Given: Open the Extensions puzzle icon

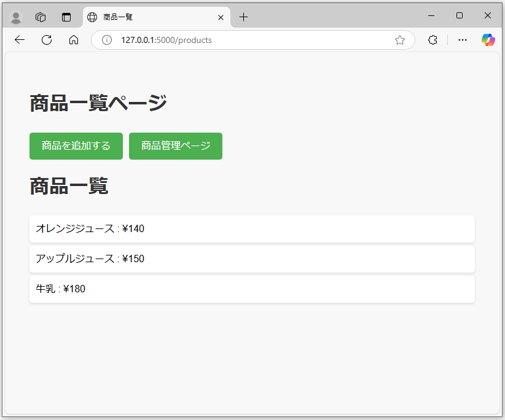Looking at the screenshot, I should [433, 40].
